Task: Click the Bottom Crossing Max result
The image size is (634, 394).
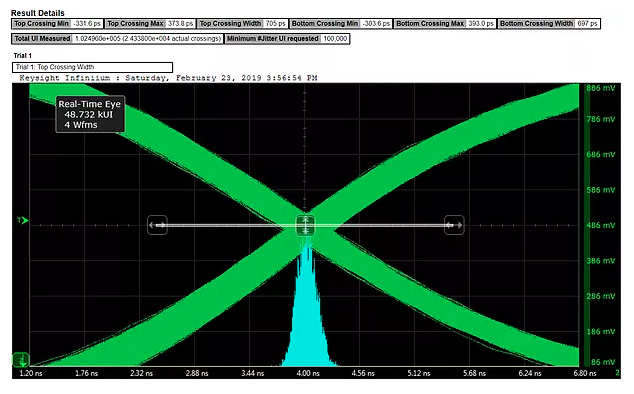Action: (445, 23)
